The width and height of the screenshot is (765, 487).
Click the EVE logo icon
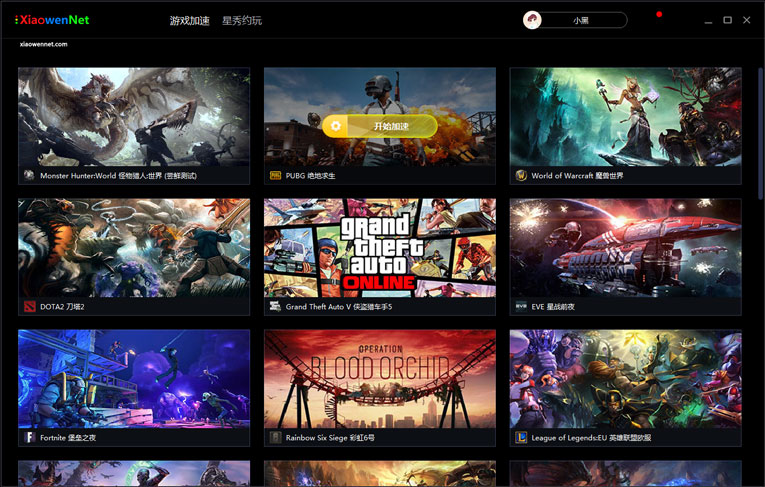521,306
